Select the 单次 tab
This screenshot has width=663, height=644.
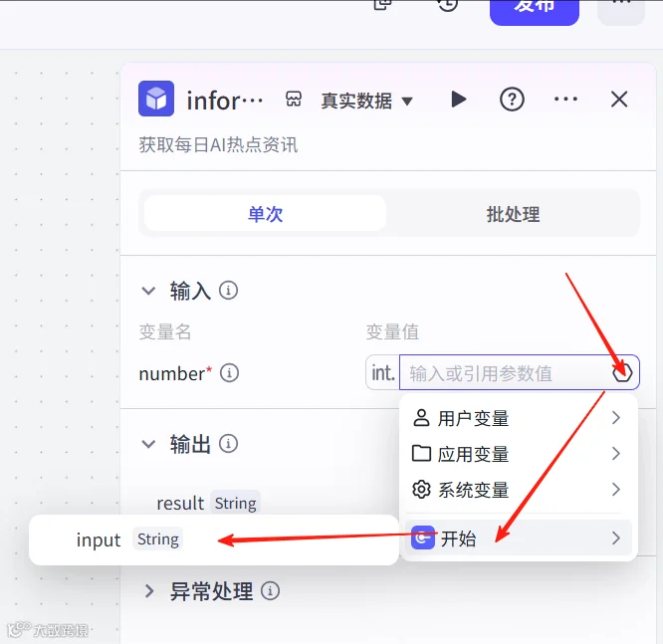[265, 214]
